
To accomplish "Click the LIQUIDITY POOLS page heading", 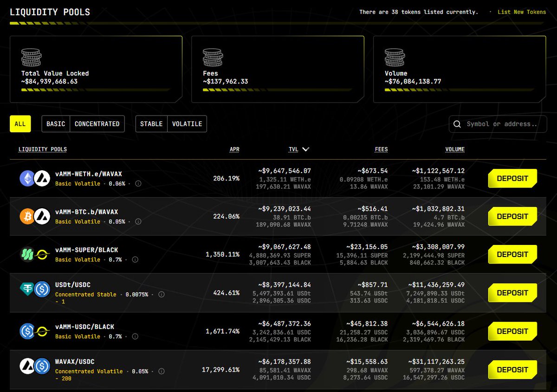I will pos(50,12).
